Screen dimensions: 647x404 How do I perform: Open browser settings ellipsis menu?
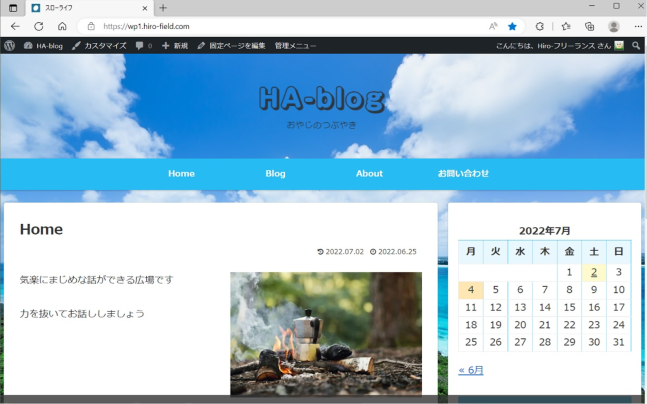[x=638, y=26]
